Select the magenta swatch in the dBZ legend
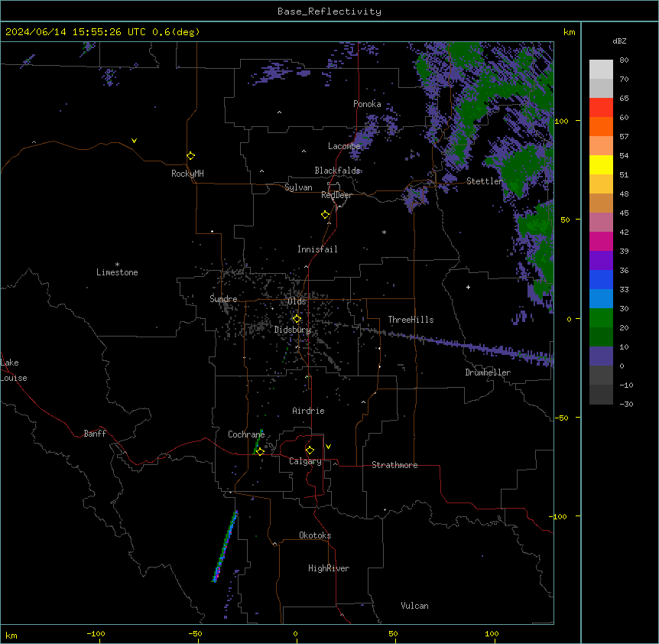Viewport: 659px width, 644px height. [601, 241]
